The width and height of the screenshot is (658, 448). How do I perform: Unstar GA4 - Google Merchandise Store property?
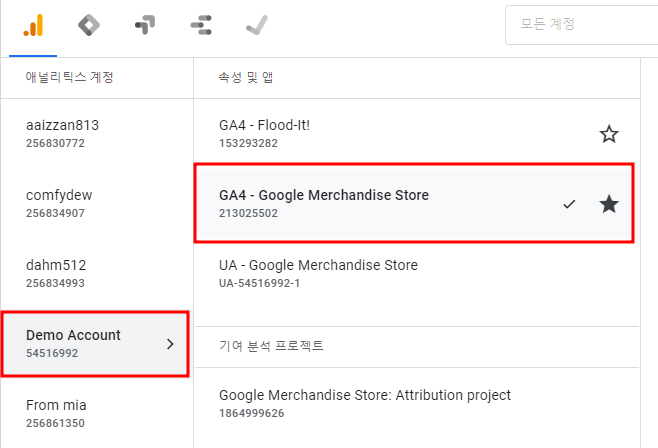click(609, 204)
